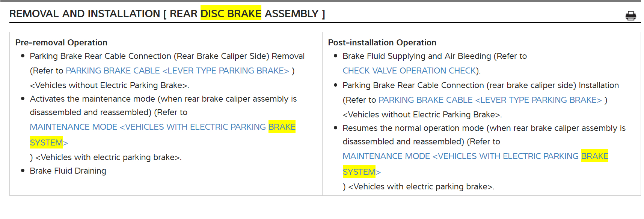Click 'Brake Fluid Supplying and Air Bleeding' text
Image resolution: width=644 pixels, height=219 pixels.
click(x=416, y=56)
